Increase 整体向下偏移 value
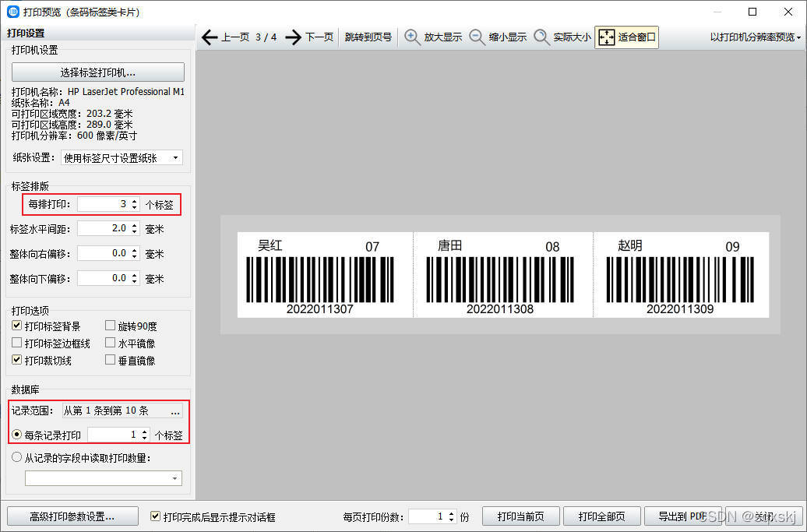The width and height of the screenshot is (807, 532). tap(134, 275)
